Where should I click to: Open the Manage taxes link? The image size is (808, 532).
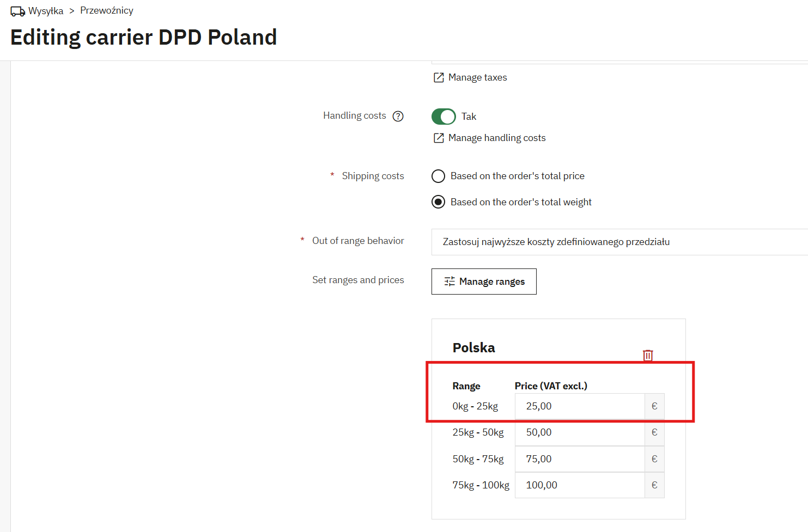point(477,77)
